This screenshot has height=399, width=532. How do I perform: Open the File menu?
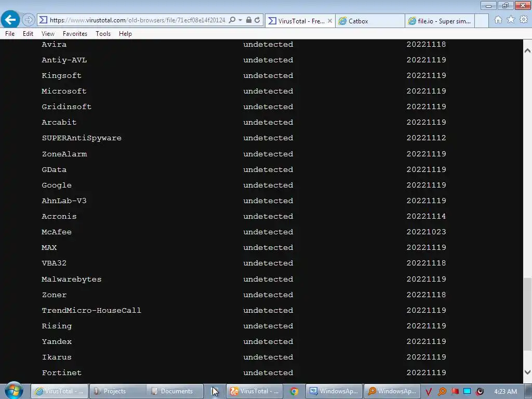[10, 34]
